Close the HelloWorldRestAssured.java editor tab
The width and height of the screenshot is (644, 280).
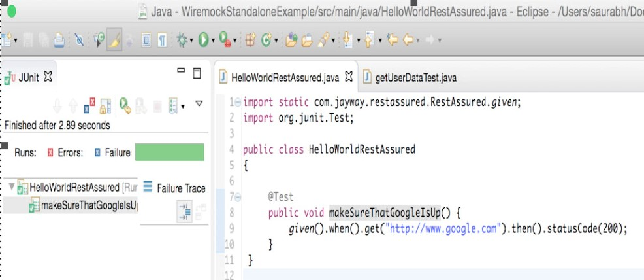pyautogui.click(x=349, y=77)
